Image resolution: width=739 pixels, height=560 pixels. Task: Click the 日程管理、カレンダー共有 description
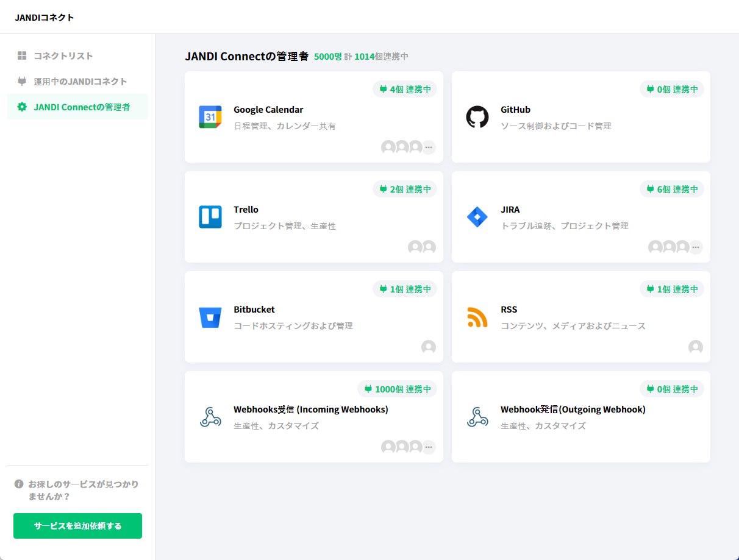(285, 126)
